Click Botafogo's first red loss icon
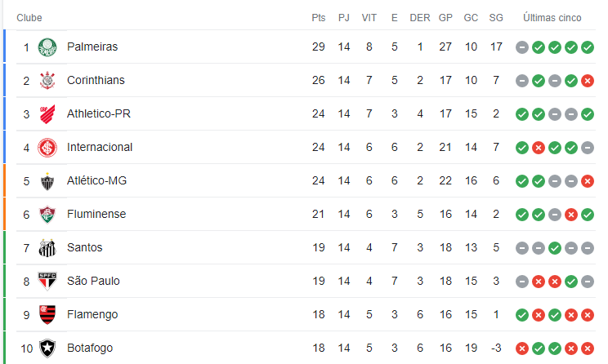 (522, 348)
